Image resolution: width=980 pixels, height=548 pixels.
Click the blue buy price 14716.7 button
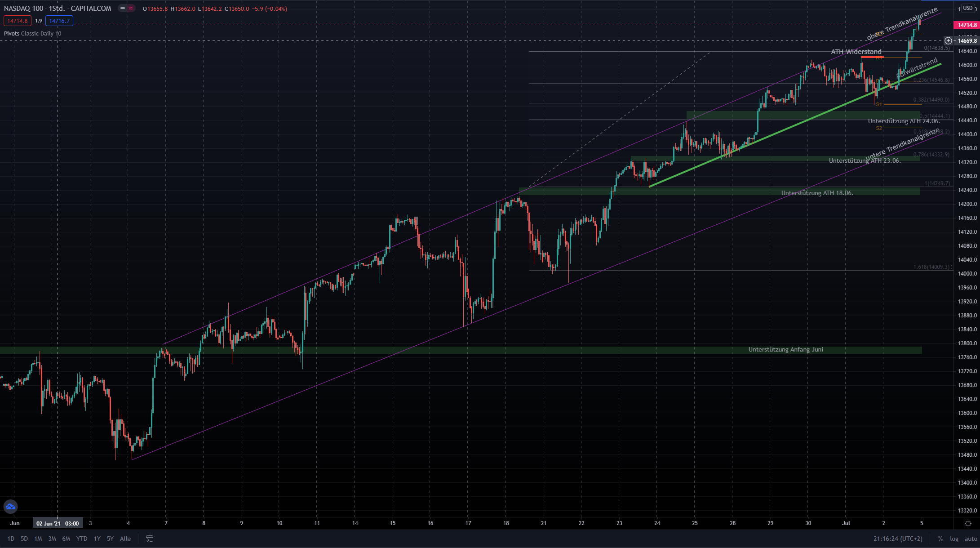pyautogui.click(x=59, y=21)
